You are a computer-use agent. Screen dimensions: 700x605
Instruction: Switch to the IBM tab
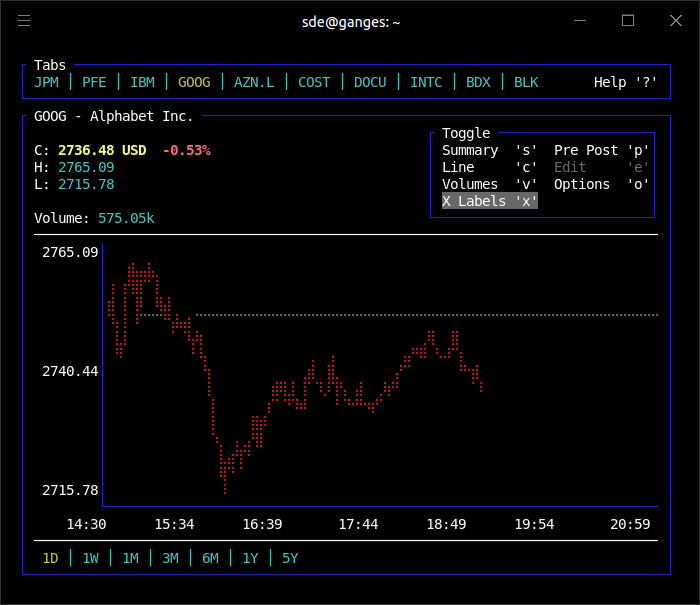point(142,83)
